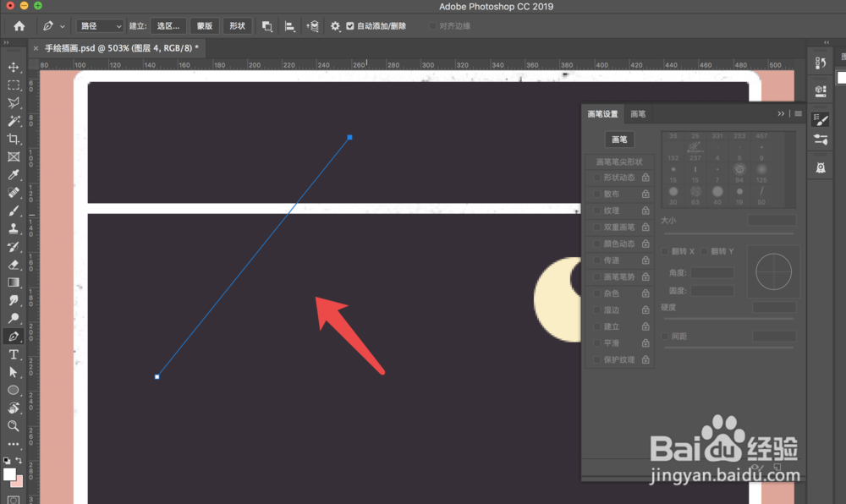Select the Healing Brush tool

[14, 193]
